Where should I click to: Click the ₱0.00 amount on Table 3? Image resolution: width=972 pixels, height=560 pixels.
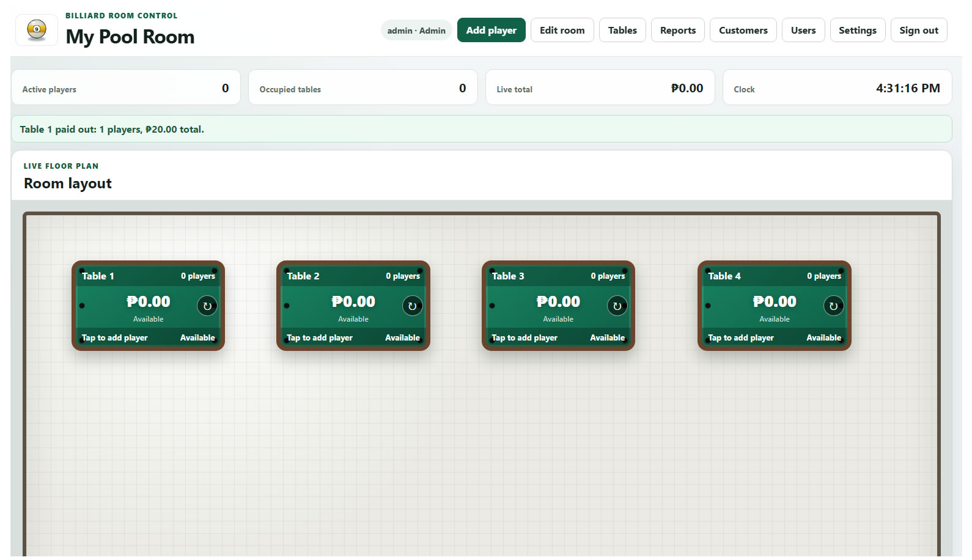click(558, 301)
